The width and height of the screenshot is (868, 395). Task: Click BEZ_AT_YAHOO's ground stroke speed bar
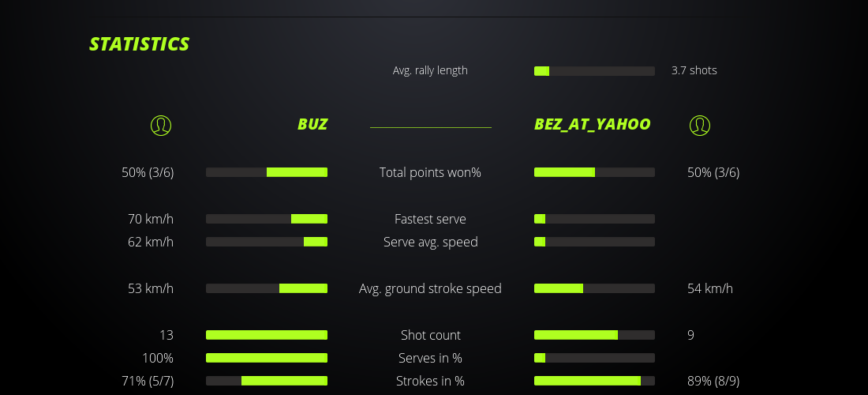pos(594,288)
